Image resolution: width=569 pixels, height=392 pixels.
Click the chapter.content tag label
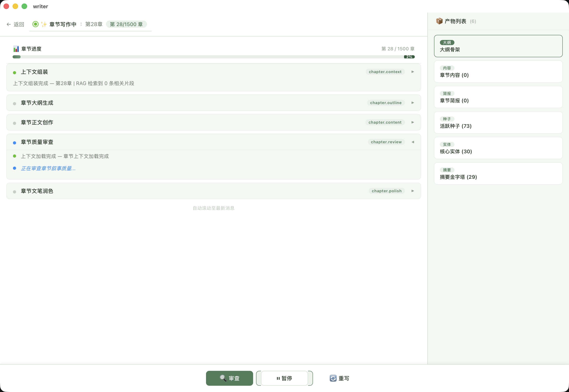click(x=385, y=122)
